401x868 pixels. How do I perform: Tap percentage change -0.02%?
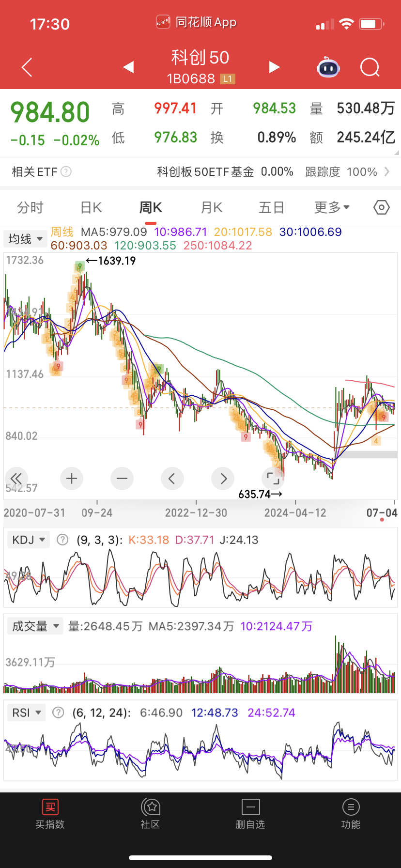[x=77, y=140]
